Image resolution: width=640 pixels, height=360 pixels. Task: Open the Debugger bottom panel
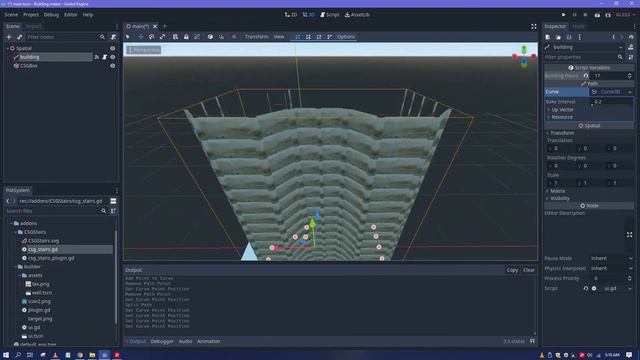[162, 341]
